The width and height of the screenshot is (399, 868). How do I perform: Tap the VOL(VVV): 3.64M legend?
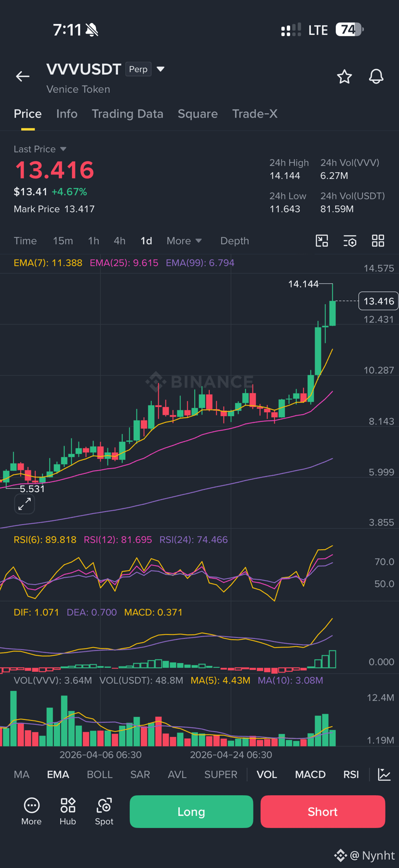[53, 680]
